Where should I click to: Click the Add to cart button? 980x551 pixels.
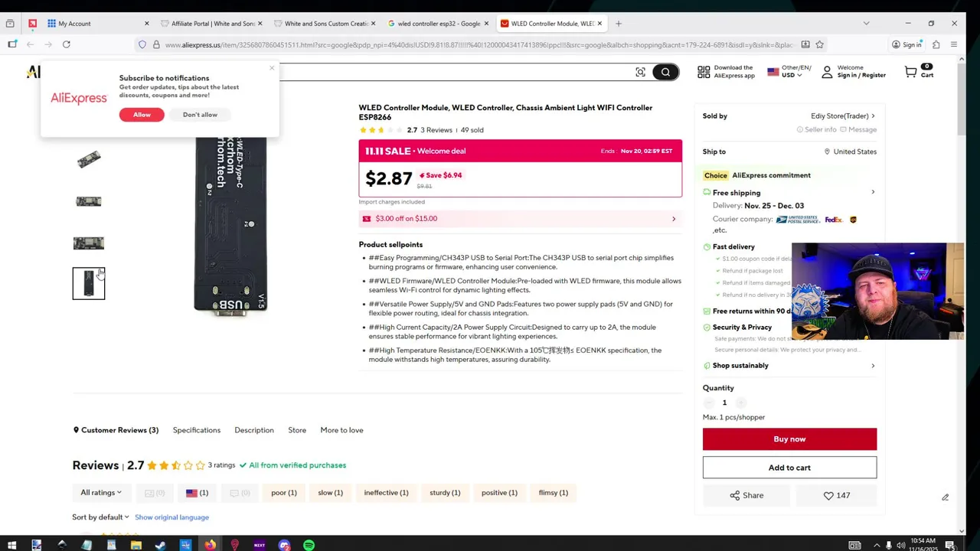pyautogui.click(x=789, y=468)
